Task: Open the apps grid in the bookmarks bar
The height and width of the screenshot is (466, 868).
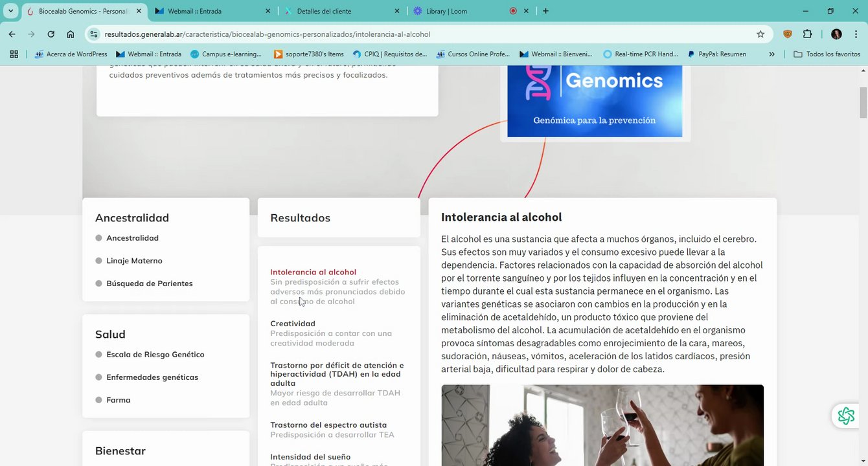Action: pos(14,54)
